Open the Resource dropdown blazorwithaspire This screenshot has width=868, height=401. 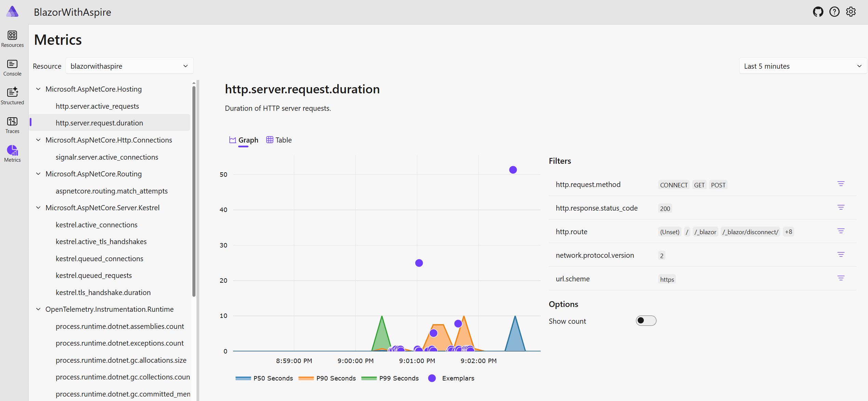pyautogui.click(x=130, y=66)
